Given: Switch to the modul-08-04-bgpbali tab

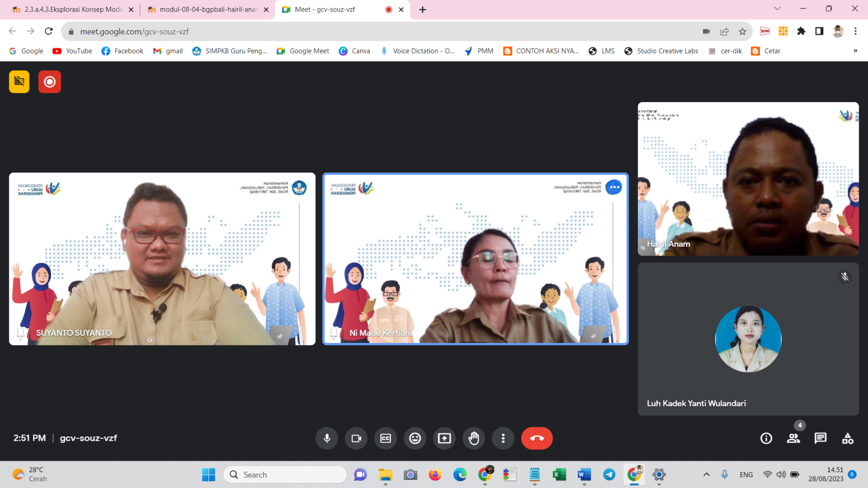Looking at the screenshot, I should [x=208, y=10].
